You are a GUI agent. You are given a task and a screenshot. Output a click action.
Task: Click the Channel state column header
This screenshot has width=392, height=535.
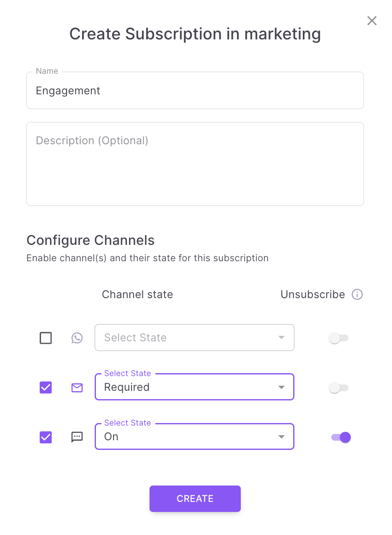(x=137, y=295)
